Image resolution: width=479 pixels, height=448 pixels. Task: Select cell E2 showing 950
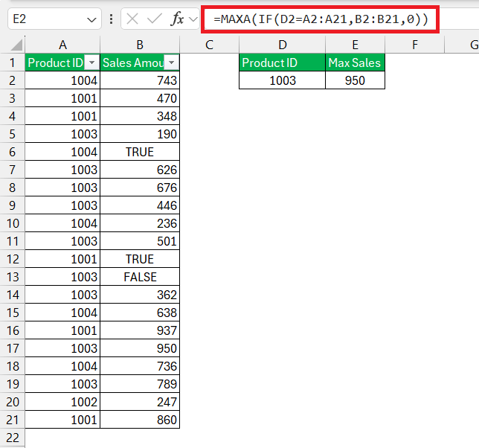(355, 80)
